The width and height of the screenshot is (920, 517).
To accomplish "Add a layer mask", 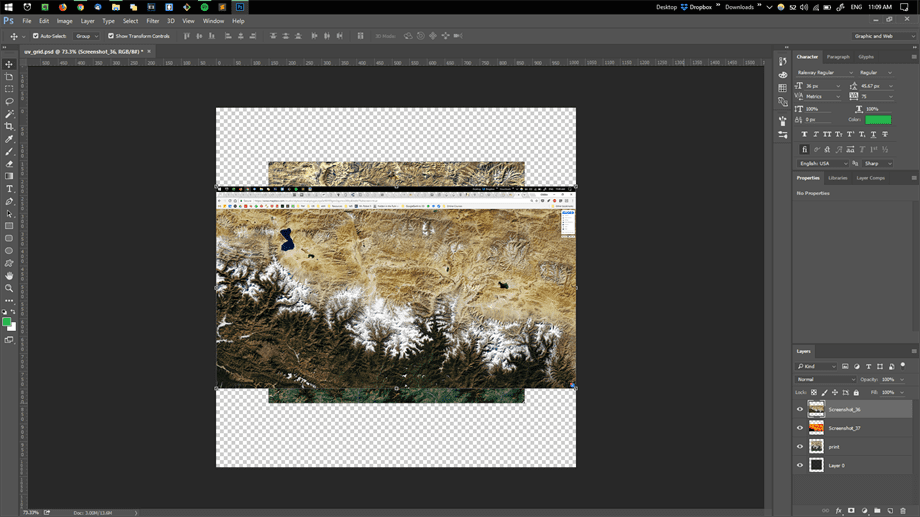I will point(851,511).
